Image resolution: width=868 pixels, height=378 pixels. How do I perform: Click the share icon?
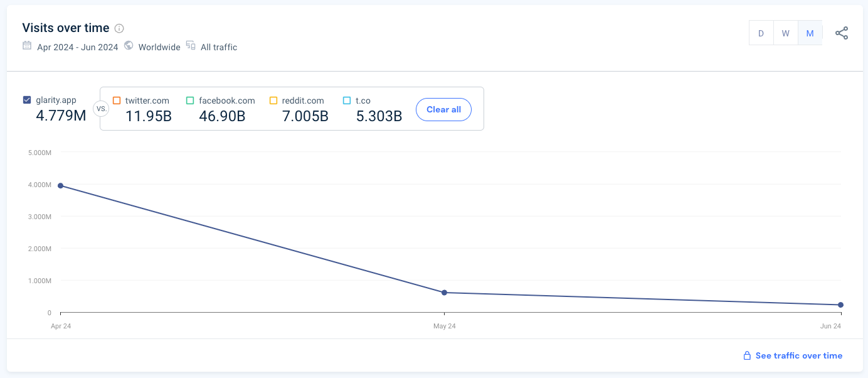842,33
